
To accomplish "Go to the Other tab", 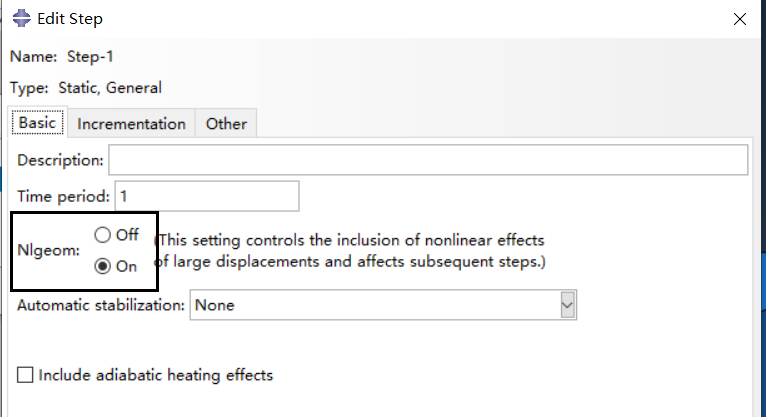I will coord(226,124).
